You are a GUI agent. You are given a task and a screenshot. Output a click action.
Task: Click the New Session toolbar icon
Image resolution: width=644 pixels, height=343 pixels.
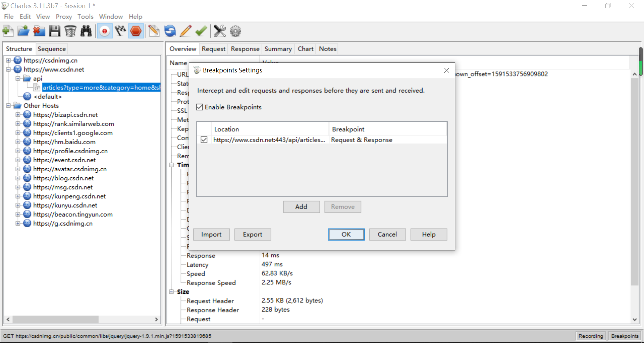(8, 31)
